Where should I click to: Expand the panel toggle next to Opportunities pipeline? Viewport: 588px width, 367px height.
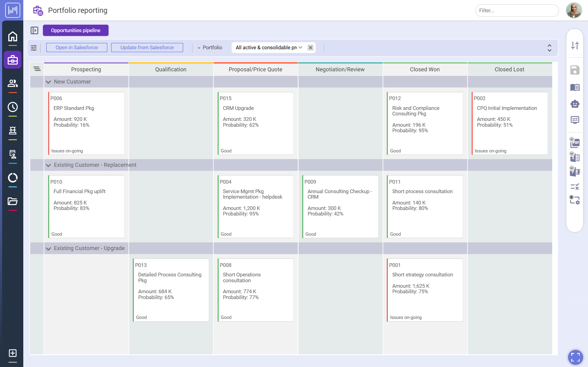(x=34, y=30)
